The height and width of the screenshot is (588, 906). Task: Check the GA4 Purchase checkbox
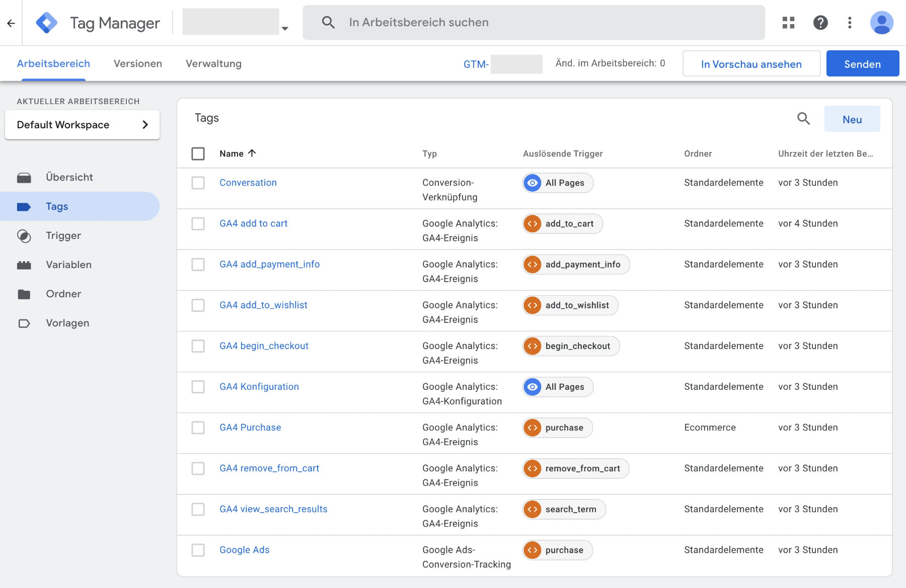point(198,427)
